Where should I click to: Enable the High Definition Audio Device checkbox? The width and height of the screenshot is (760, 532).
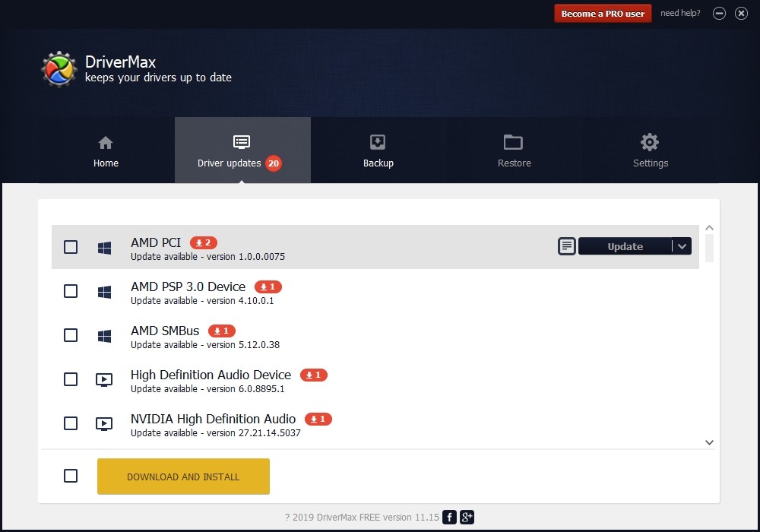pyautogui.click(x=71, y=379)
